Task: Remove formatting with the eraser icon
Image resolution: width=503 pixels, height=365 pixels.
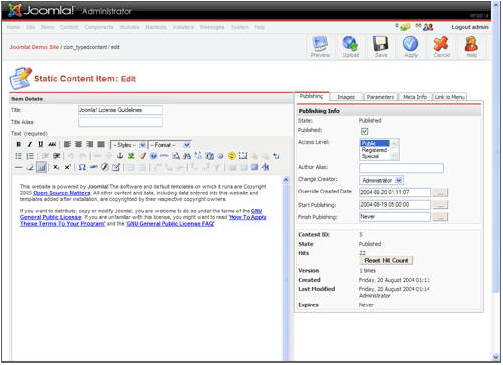Action: click(30, 167)
